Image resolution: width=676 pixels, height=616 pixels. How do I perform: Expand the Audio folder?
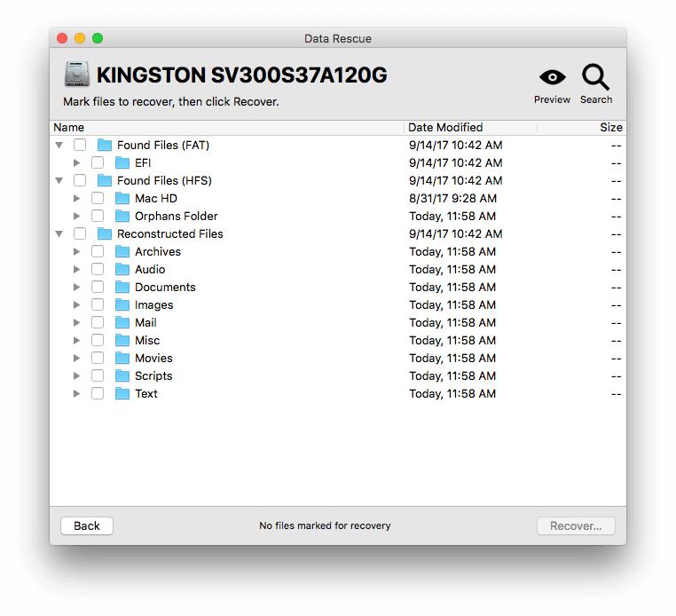pos(77,269)
